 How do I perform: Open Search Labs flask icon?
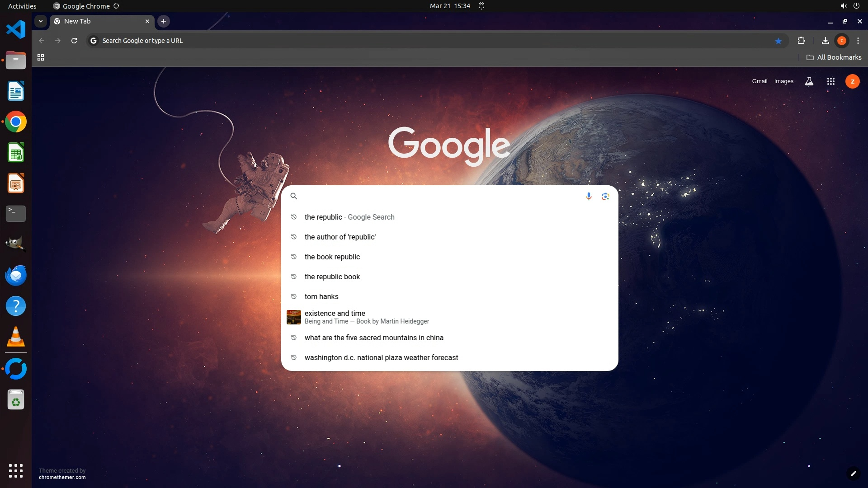tap(809, 81)
